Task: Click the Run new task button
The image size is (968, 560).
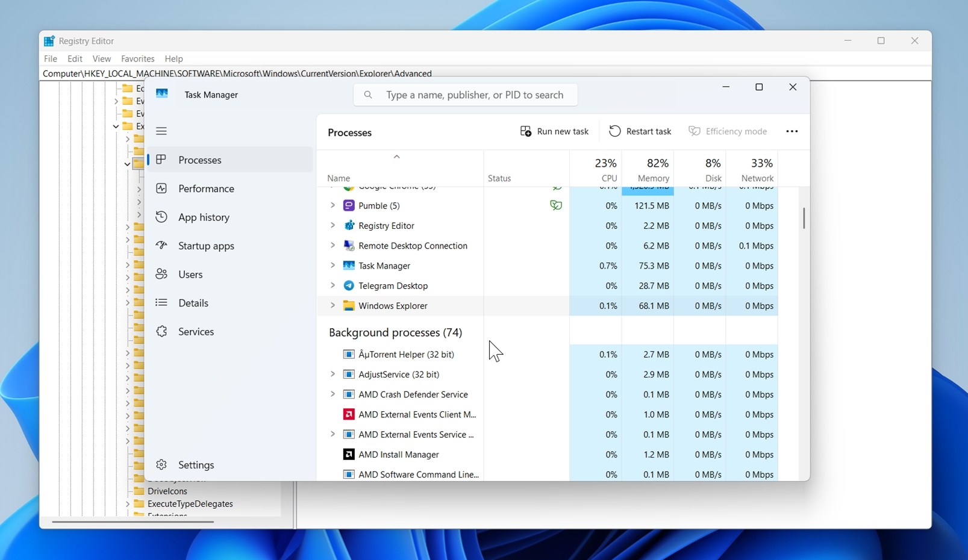Action: click(554, 131)
